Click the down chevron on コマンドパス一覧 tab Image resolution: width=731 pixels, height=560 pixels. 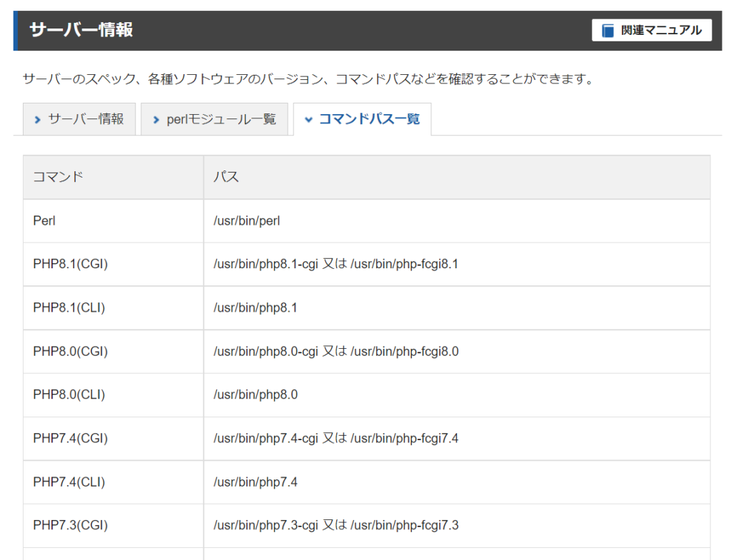click(308, 120)
